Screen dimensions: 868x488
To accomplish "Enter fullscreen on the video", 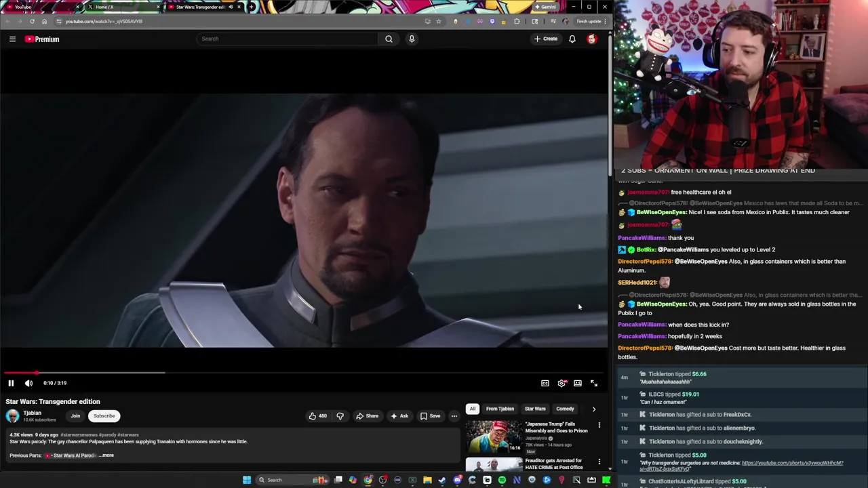I will click(x=594, y=383).
